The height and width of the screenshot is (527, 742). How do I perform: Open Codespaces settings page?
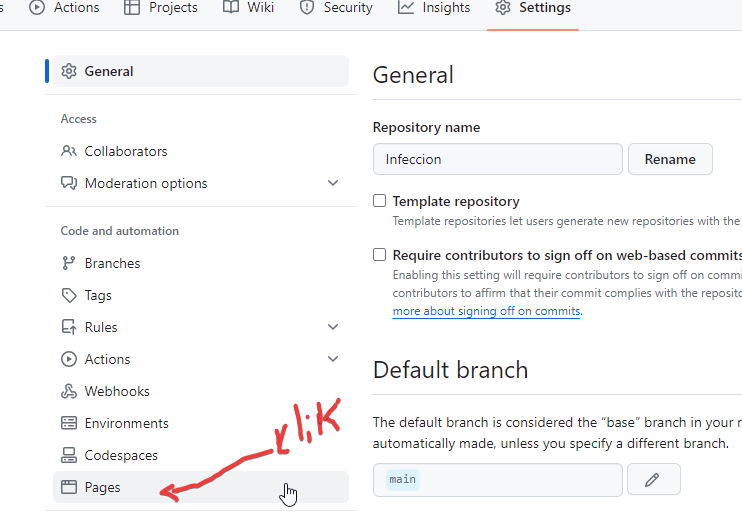click(x=201, y=455)
